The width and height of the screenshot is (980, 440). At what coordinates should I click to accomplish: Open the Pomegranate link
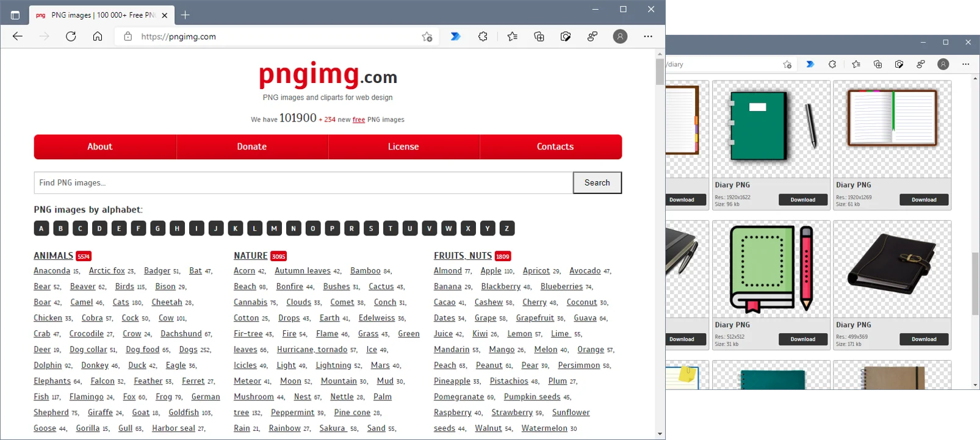tap(459, 397)
